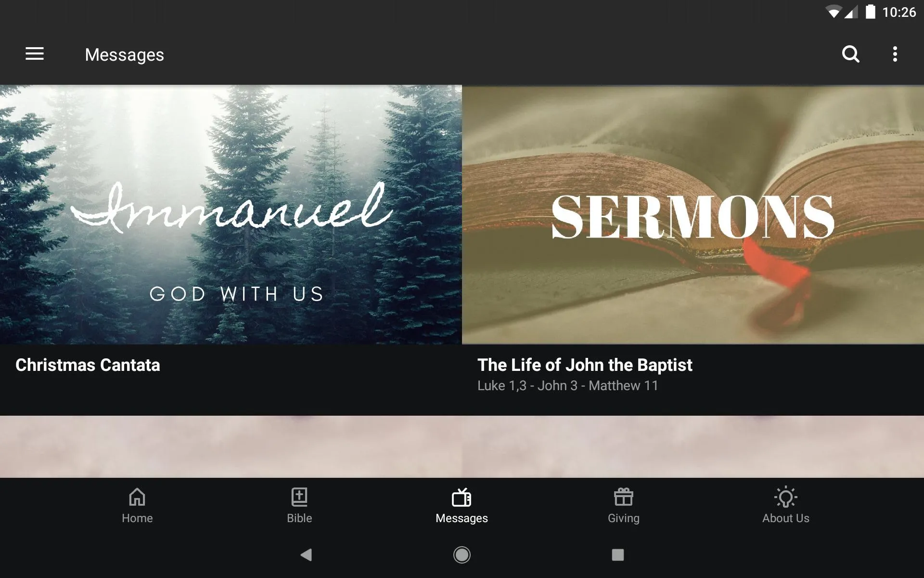The height and width of the screenshot is (578, 924).
Task: Open search input field
Action: (850, 54)
